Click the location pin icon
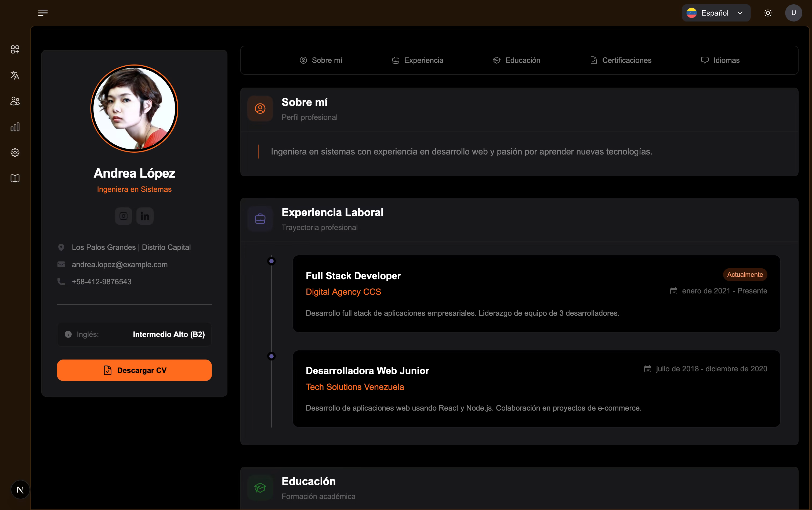 [x=61, y=247]
